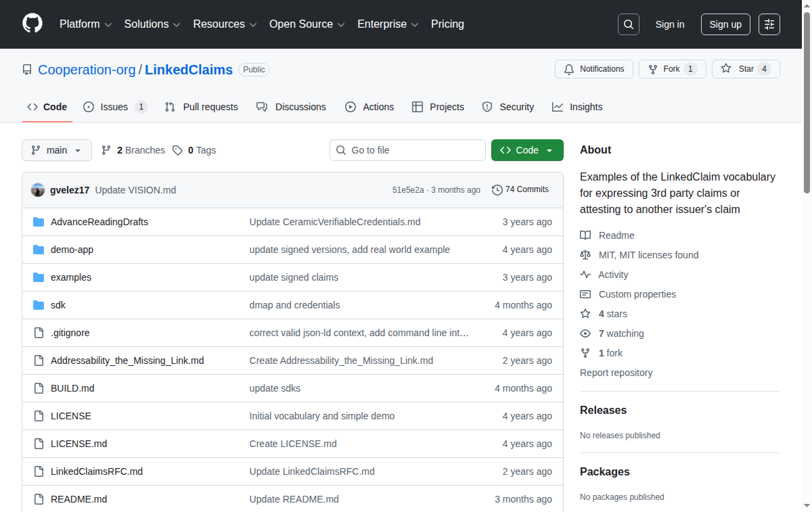This screenshot has height=512, width=812.
Task: Click the Star icon on the repository
Action: 725,68
